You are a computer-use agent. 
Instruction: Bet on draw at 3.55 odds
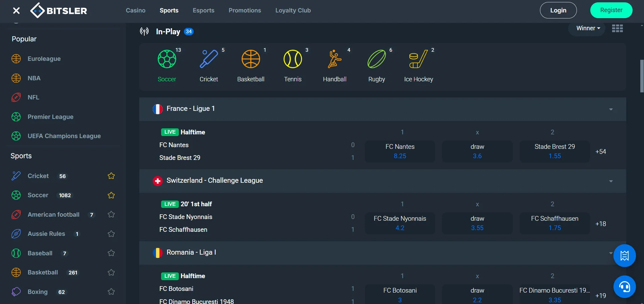pos(477,223)
